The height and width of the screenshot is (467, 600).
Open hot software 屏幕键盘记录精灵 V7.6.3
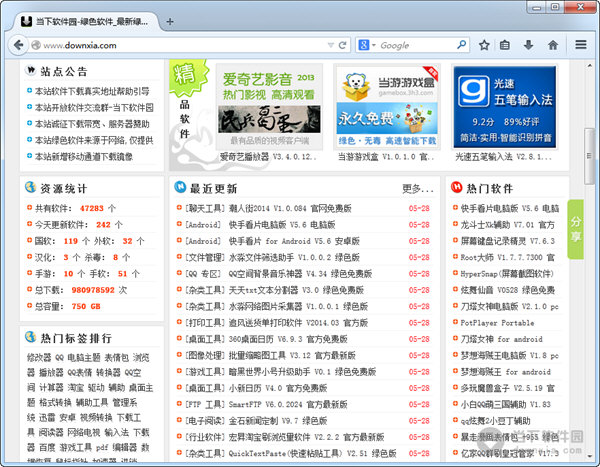(507, 241)
